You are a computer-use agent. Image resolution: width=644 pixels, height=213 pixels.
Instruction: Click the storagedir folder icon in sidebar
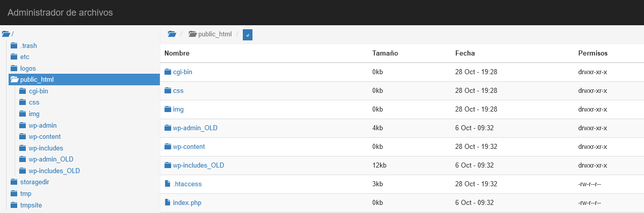(14, 182)
